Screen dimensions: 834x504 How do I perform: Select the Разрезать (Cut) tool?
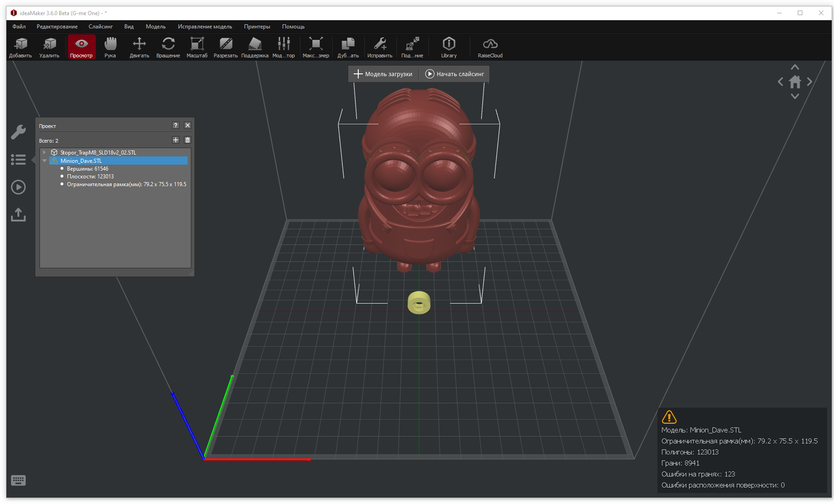tap(226, 47)
